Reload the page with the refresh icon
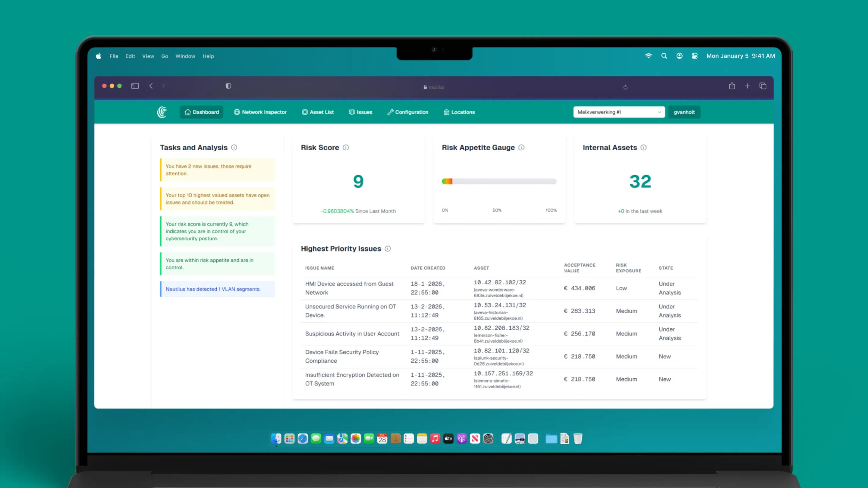The image size is (868, 488). (625, 87)
